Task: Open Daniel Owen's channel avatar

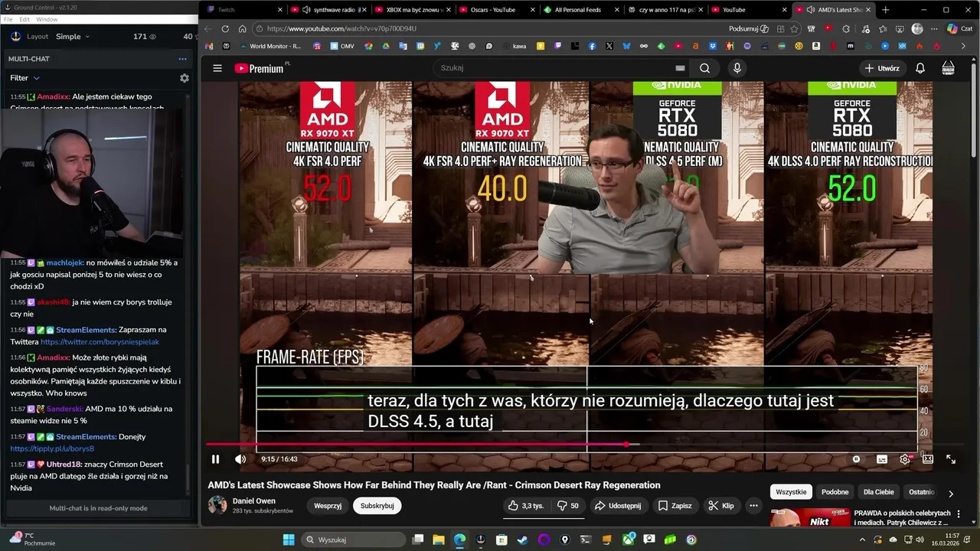Action: 217,505
